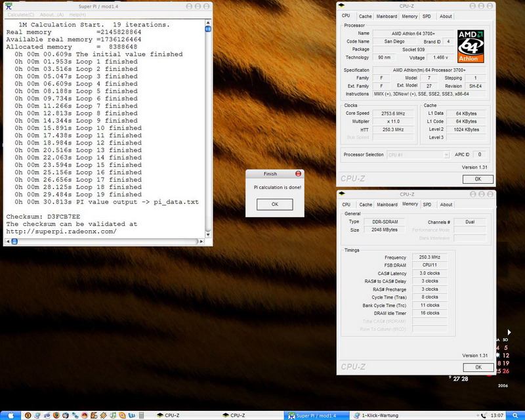Open Cache tab in Timings CPU-Z window
Image resolution: width=525 pixels, height=420 pixels.
pos(366,204)
